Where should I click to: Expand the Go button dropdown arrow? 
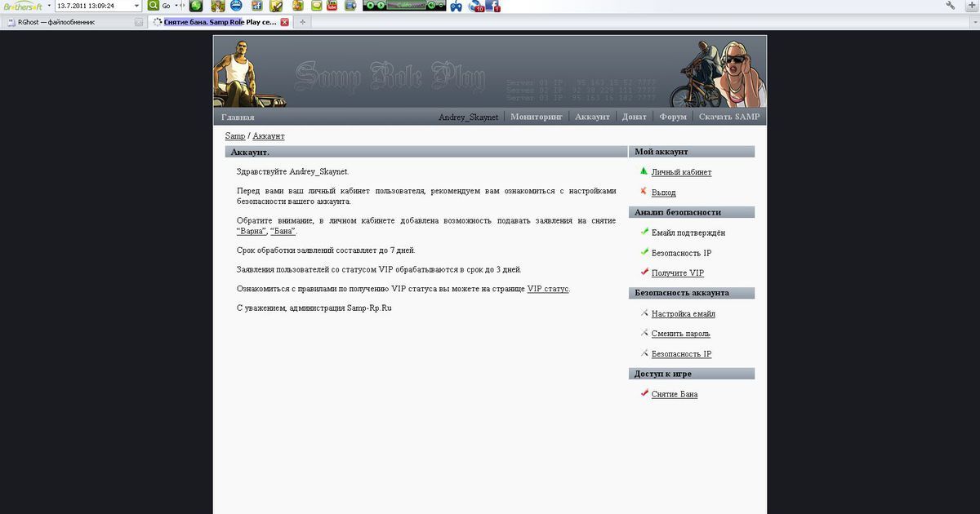(x=176, y=6)
